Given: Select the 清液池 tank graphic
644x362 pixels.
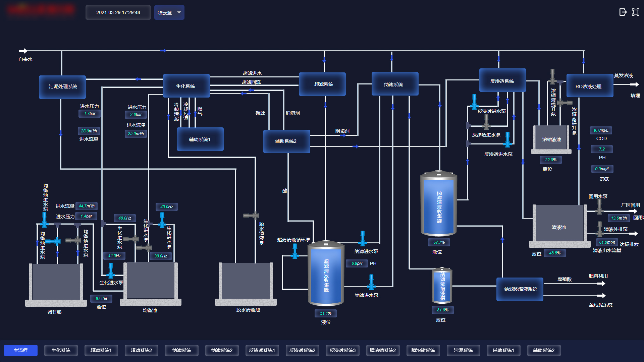Looking at the screenshot, I should pos(559,226).
